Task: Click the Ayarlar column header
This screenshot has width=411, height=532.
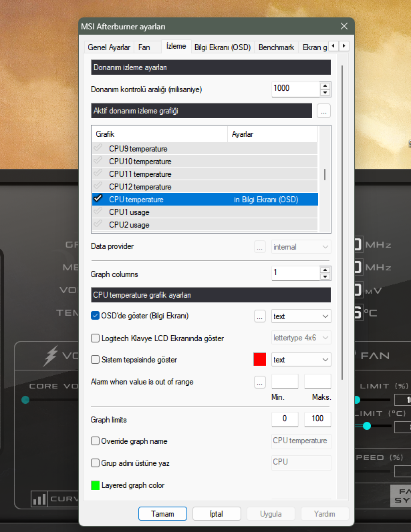Action: (x=273, y=134)
